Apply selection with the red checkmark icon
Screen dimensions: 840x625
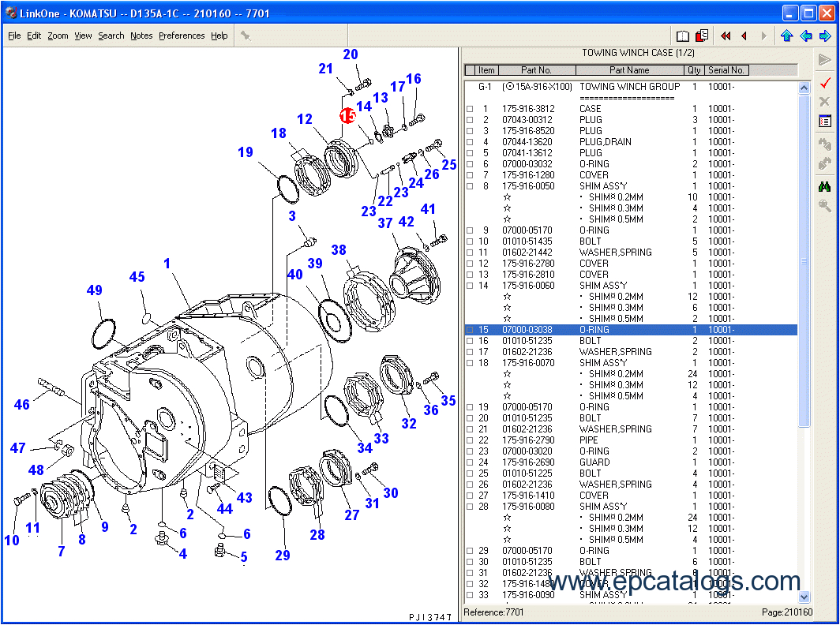tap(824, 81)
